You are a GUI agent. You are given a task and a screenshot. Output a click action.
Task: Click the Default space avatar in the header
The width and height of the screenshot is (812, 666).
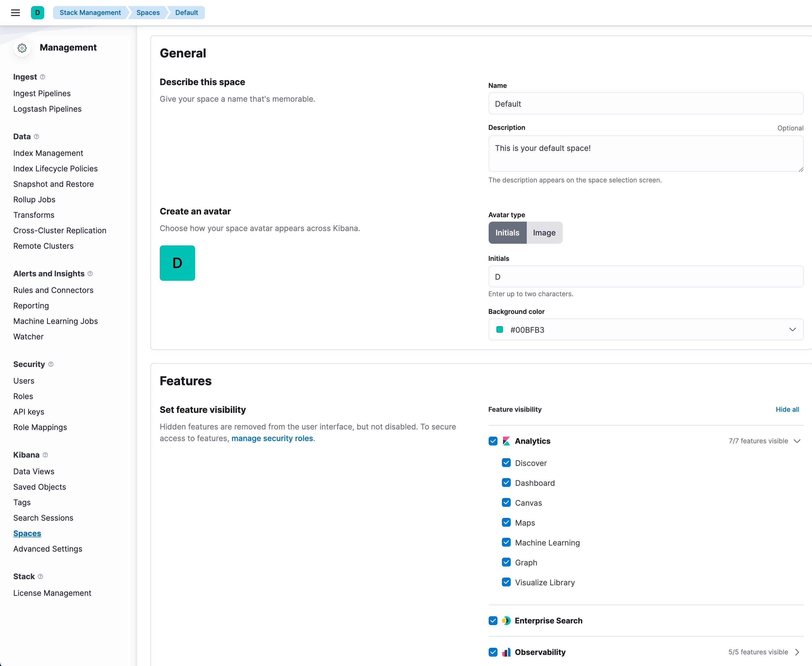[38, 13]
